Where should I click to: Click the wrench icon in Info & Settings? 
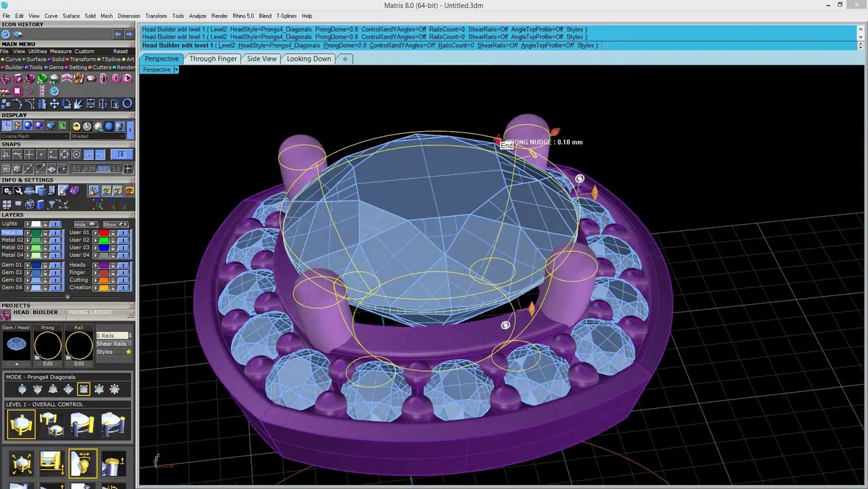[x=18, y=189]
